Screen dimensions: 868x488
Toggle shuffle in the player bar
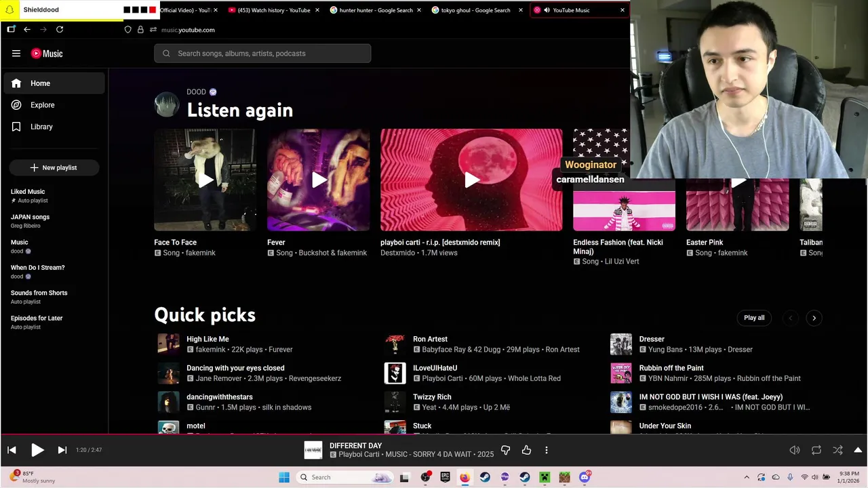coord(838,450)
